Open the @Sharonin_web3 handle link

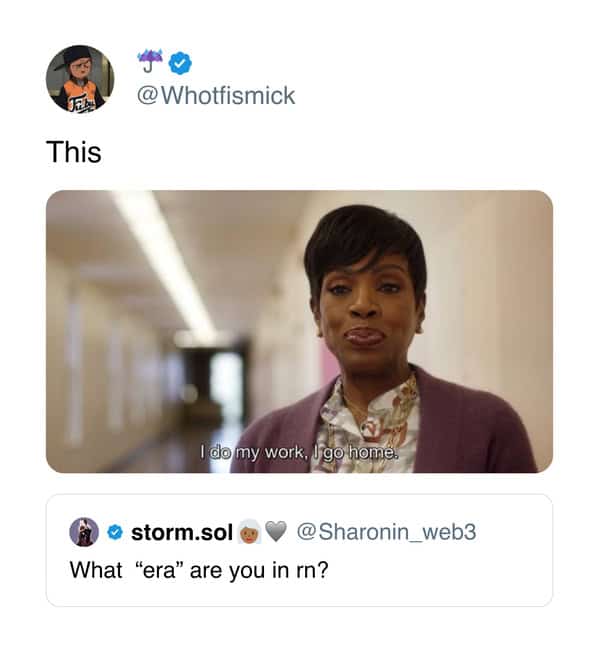pos(386,532)
